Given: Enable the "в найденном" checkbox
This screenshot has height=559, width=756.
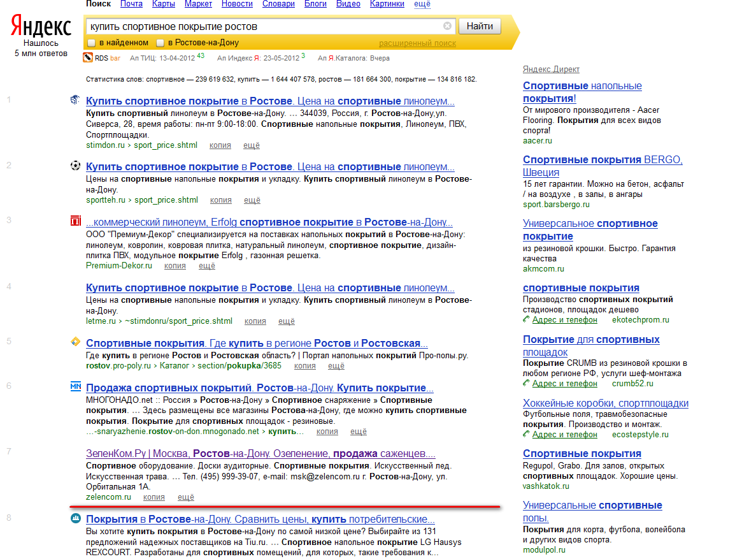Looking at the screenshot, I should click(92, 43).
